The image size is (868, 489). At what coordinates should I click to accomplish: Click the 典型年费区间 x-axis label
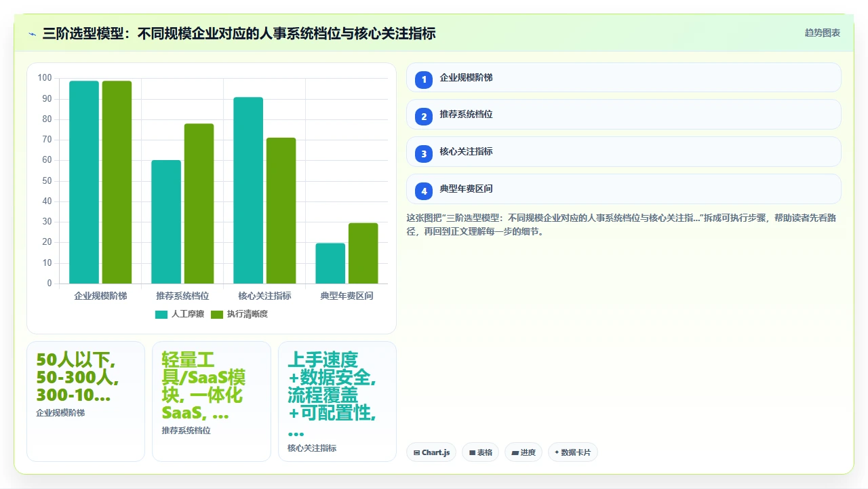click(347, 296)
